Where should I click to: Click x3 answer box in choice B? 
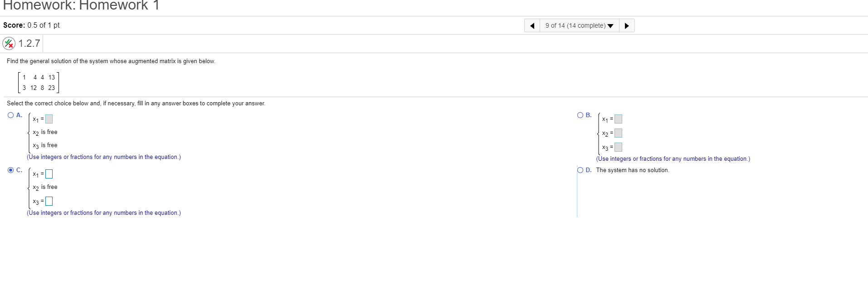(x=618, y=147)
